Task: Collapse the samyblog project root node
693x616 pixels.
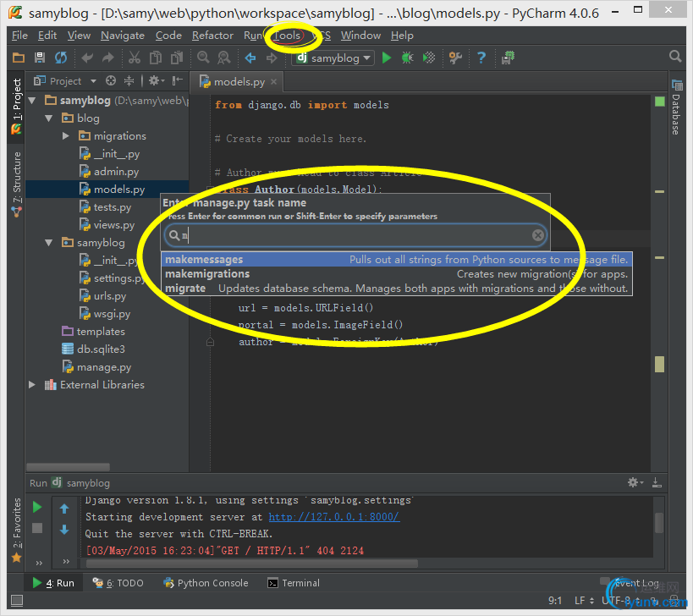Action: [32, 101]
